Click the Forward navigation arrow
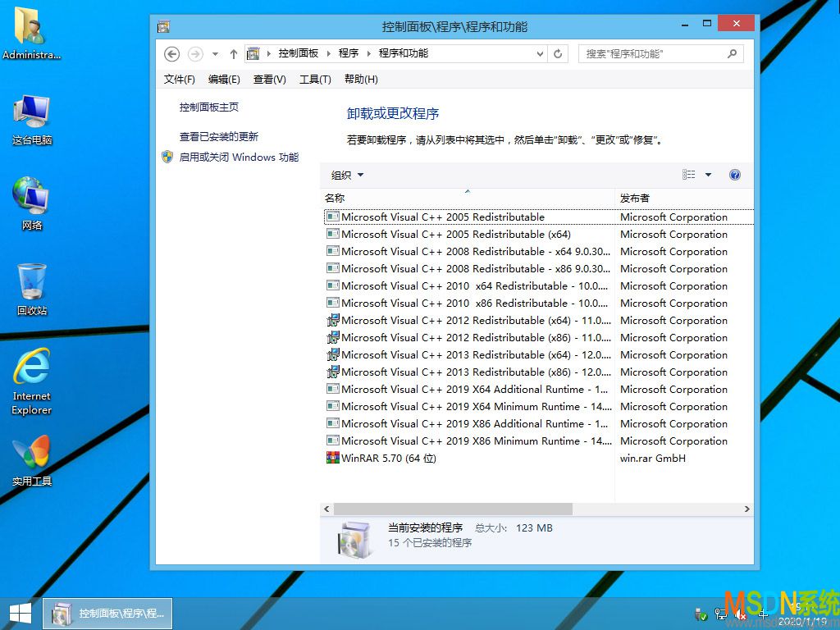This screenshot has width=840, height=630. tap(195, 54)
